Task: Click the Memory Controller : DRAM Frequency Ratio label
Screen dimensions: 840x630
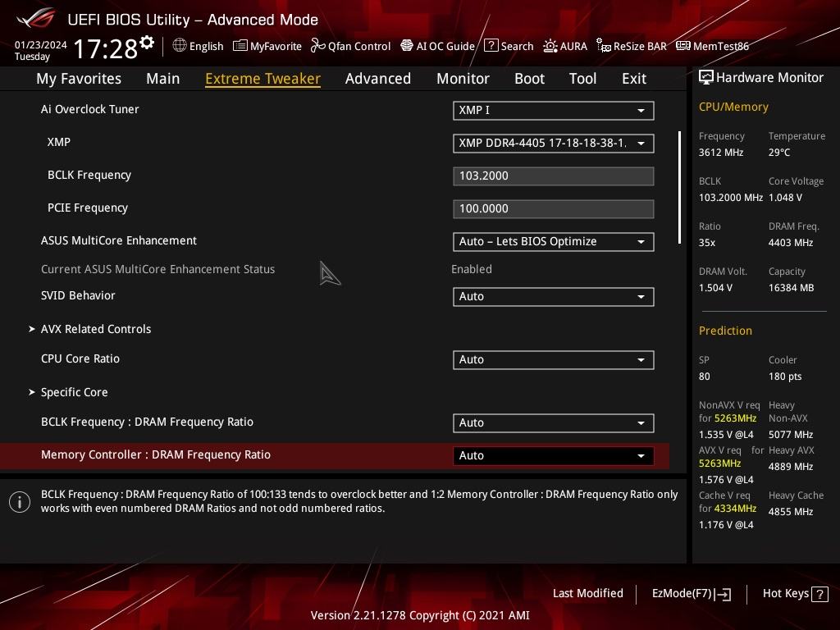Action: (x=155, y=454)
